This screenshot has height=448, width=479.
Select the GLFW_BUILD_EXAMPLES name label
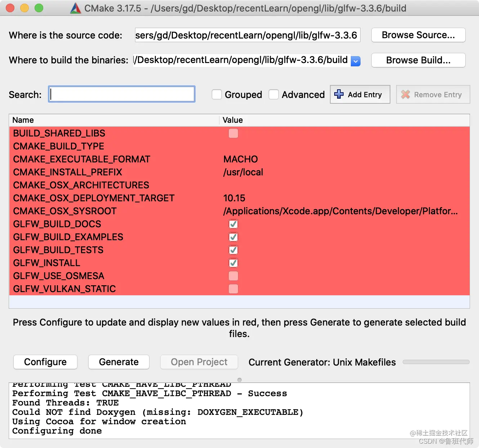(x=68, y=237)
